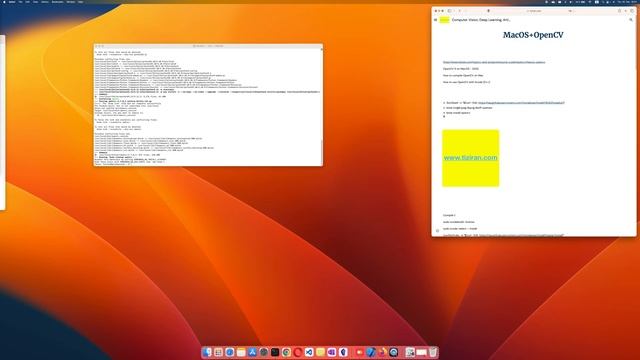640x360 pixels.
Task: Open the Edit menu
Action: tap(27, 2)
